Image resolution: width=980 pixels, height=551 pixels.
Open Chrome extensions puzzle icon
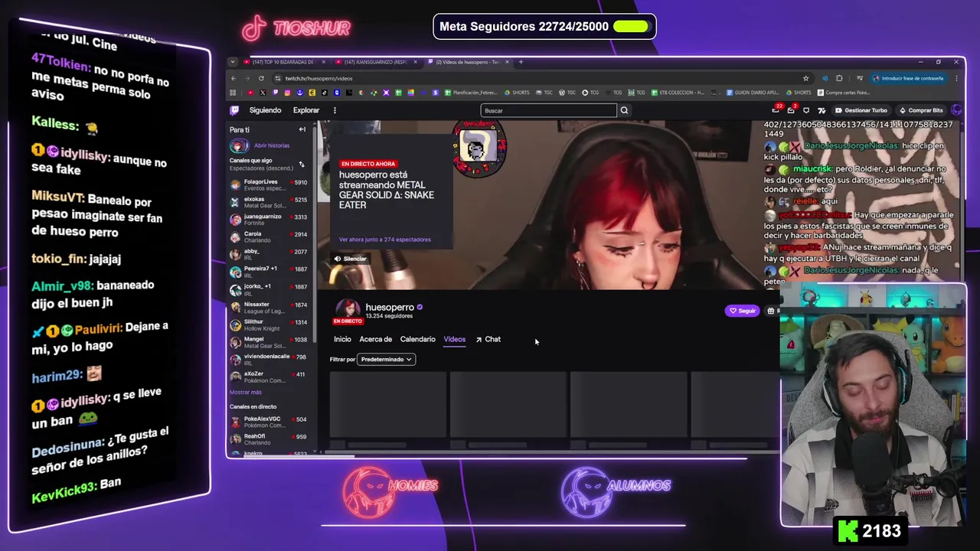839,78
